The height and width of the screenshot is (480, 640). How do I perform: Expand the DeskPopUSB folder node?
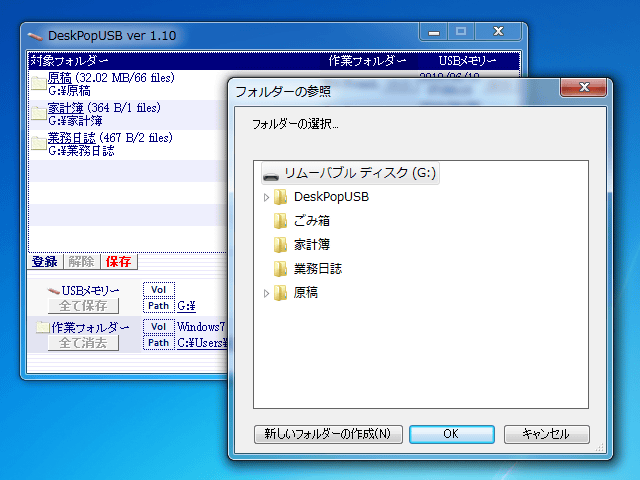(266, 198)
